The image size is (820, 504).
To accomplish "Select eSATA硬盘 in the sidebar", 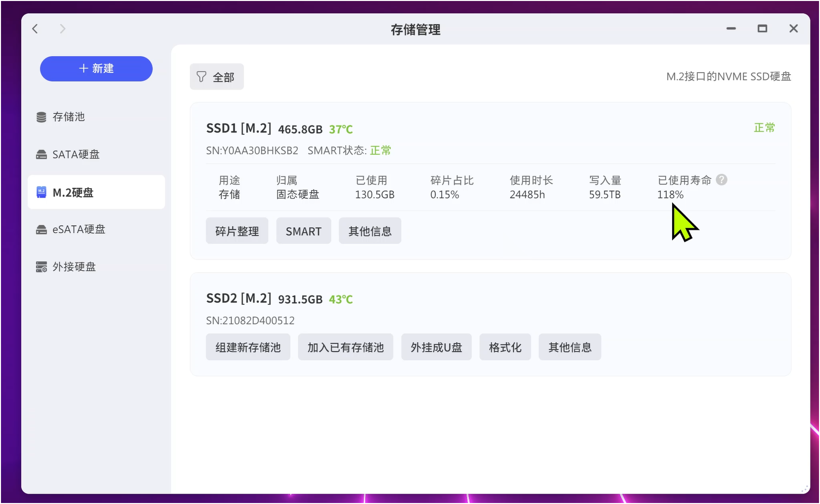I will click(96, 230).
